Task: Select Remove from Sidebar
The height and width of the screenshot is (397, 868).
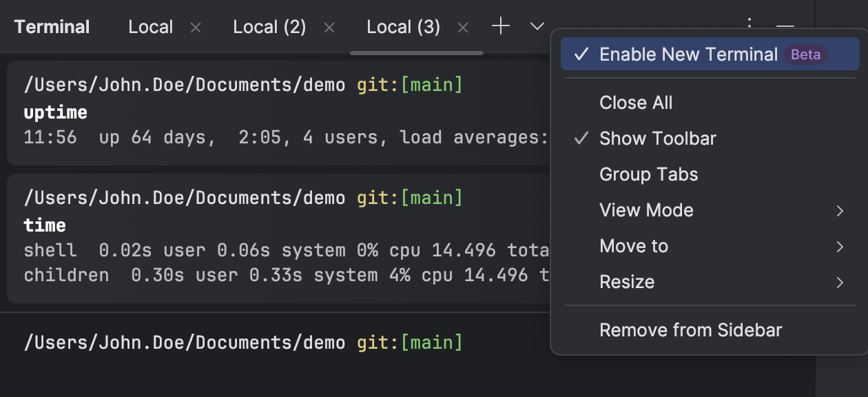Action: (691, 330)
